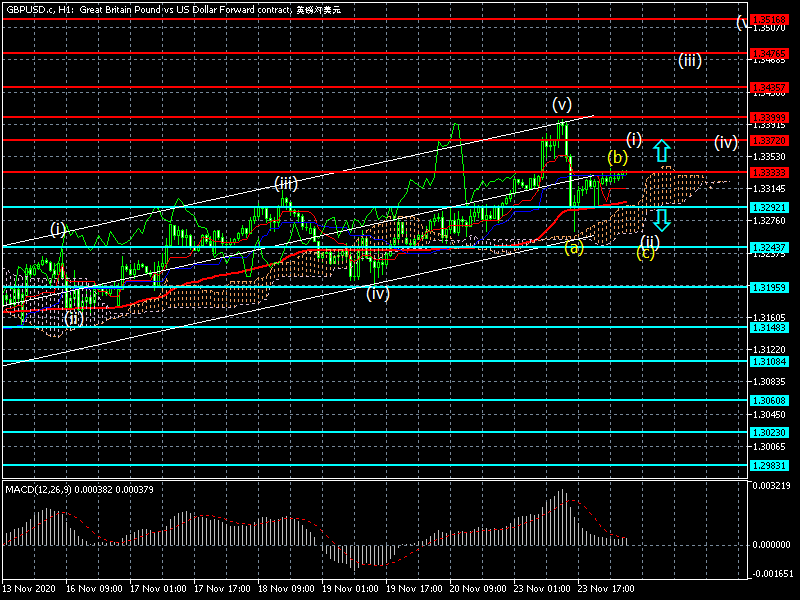The image size is (800, 600).
Task: Click the red 1.34357 price level tag
Action: tap(769, 88)
